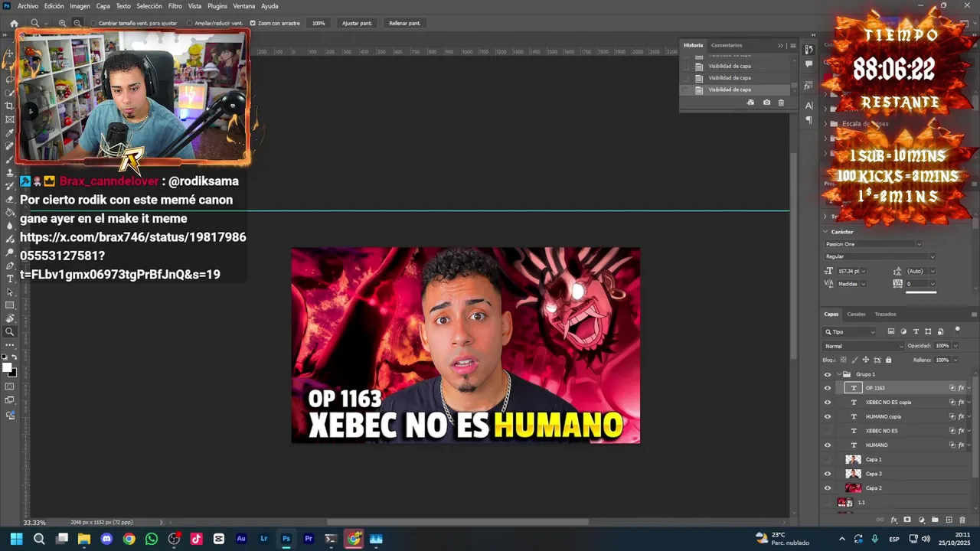980x551 pixels.
Task: Open the Edit Toolbar three-dots button
Action: coord(10,345)
